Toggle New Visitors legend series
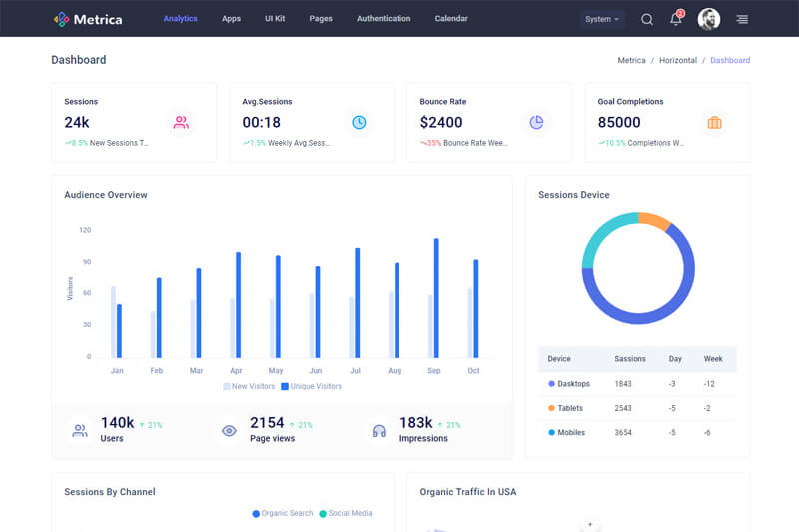Image resolution: width=799 pixels, height=532 pixels. [249, 386]
